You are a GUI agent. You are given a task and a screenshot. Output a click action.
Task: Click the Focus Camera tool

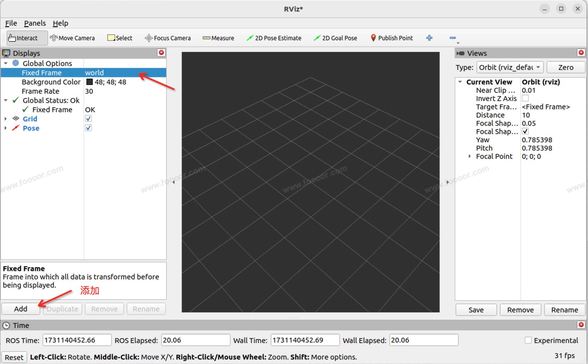click(168, 38)
